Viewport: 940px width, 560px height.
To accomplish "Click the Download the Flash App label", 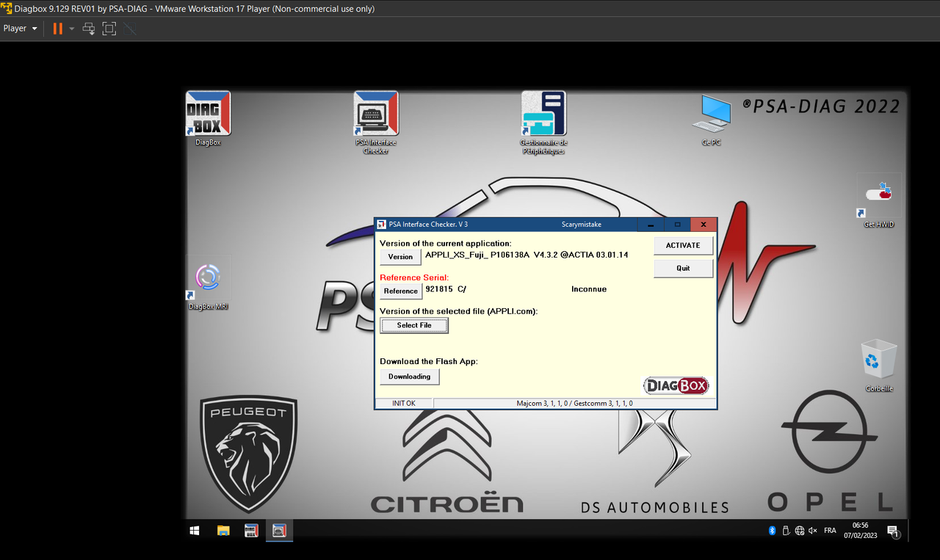I will click(429, 361).
